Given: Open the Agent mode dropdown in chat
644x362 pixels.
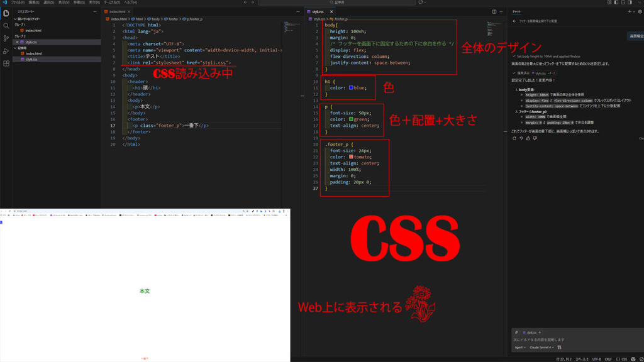Looking at the screenshot, I should point(519,347).
